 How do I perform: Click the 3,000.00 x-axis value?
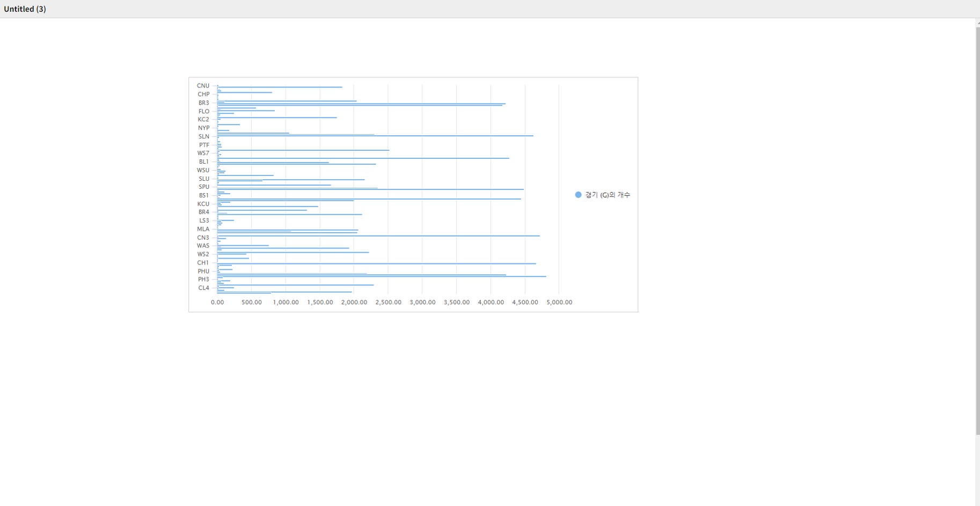click(422, 303)
